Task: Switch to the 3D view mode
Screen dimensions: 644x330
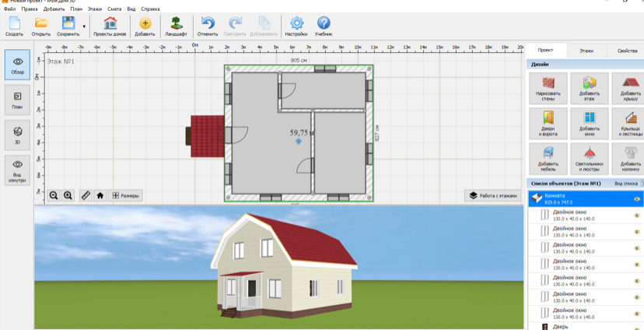Action: coord(18,135)
